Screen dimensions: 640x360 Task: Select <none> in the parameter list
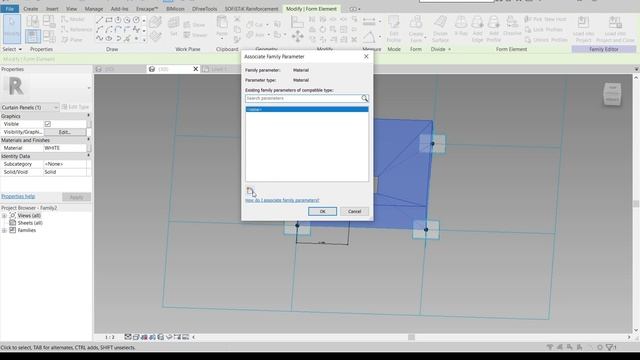click(307, 109)
